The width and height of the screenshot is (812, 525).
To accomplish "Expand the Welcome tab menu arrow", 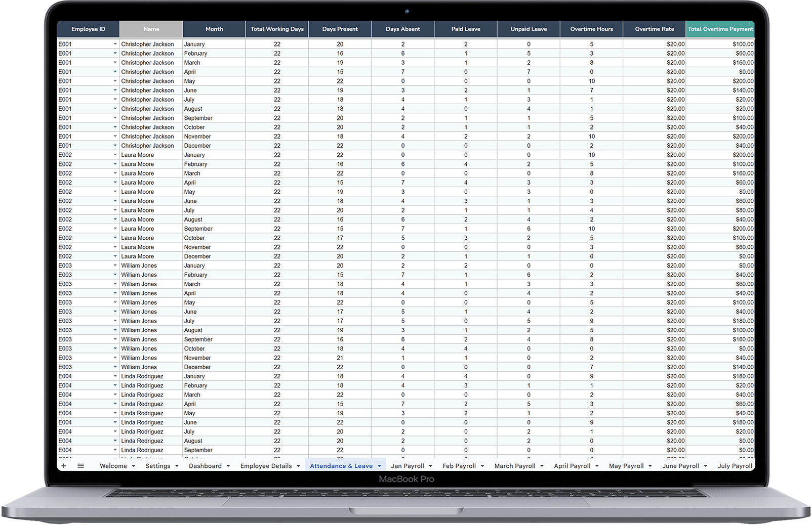I will 134,466.
